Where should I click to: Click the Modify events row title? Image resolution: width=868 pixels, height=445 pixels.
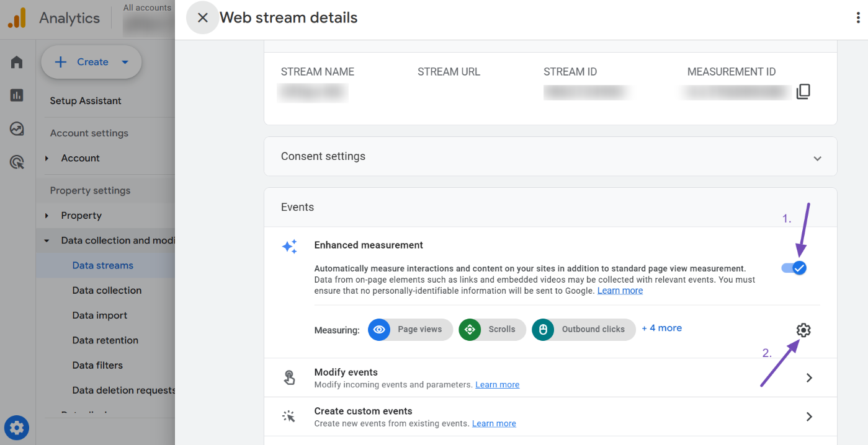point(346,372)
